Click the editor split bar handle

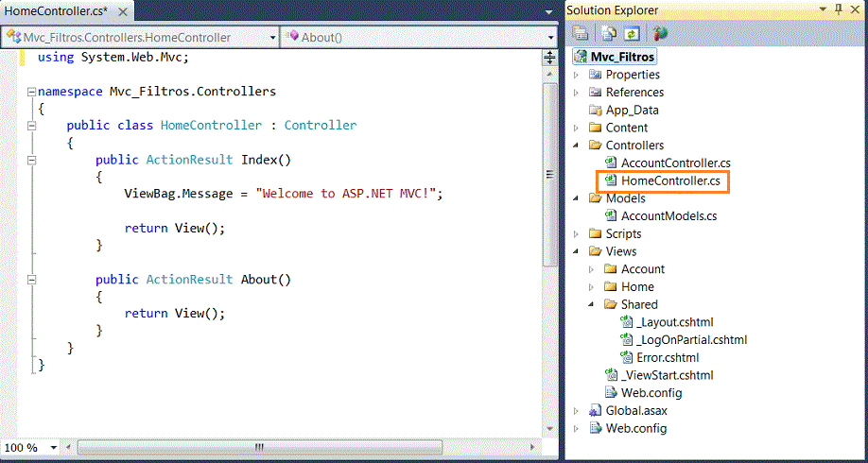[549, 57]
